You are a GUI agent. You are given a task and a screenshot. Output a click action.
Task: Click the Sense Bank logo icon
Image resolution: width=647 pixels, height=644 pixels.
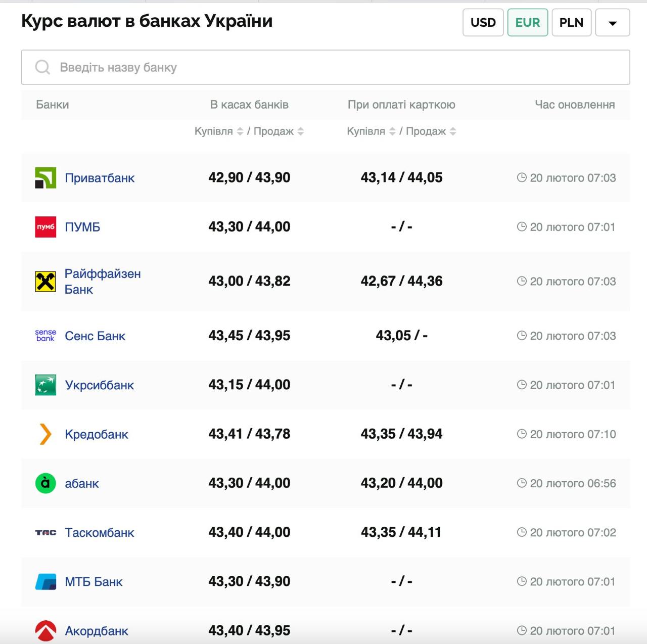point(45,336)
